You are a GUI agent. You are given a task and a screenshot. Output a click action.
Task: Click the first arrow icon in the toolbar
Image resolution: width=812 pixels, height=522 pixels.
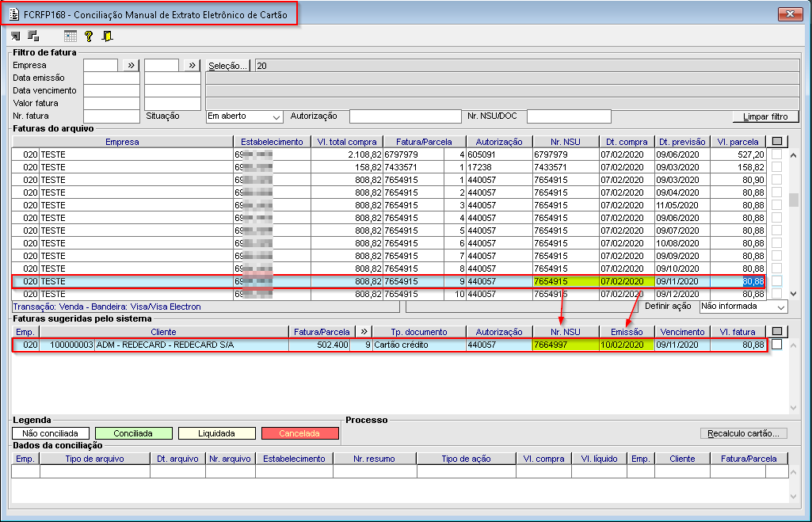[x=16, y=36]
